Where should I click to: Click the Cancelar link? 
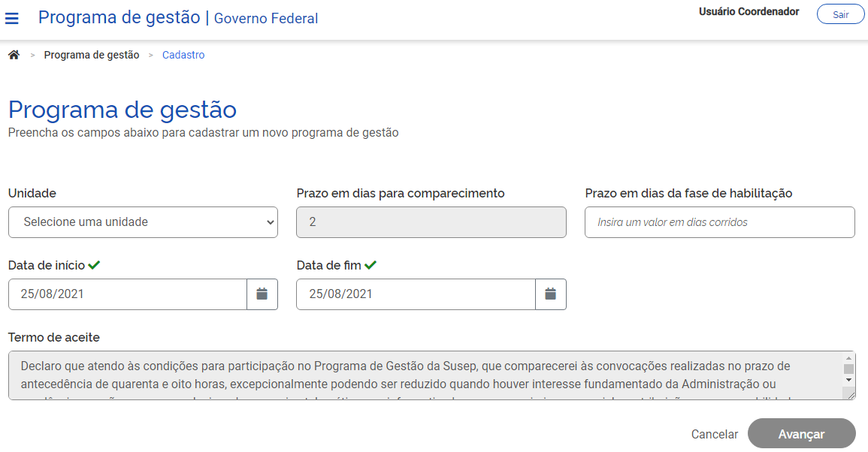(x=714, y=434)
